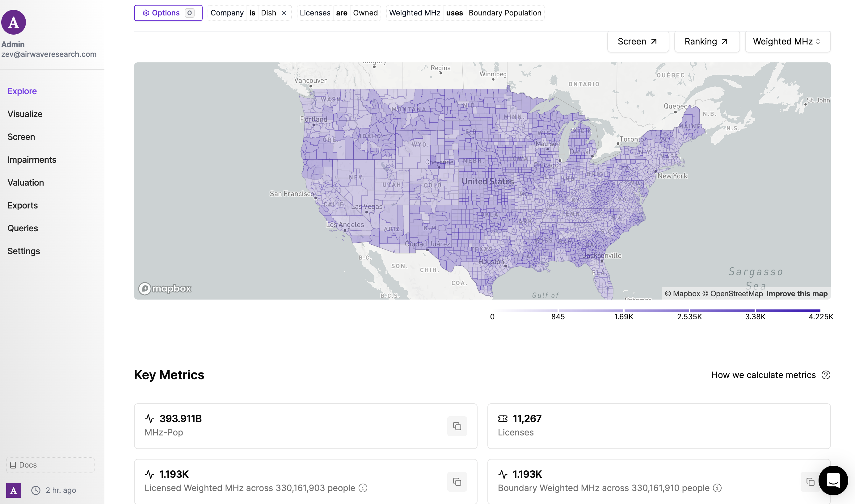Viewport: 855px width, 504px height.
Task: Click the Licensed Weighted MHz info icon
Action: coord(363,488)
